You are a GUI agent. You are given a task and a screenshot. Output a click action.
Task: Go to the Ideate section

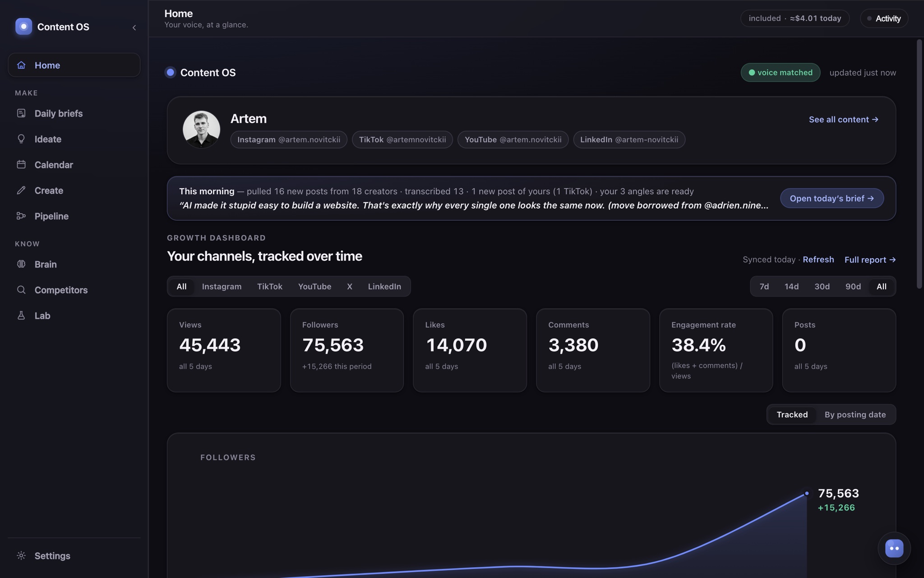point(74,139)
